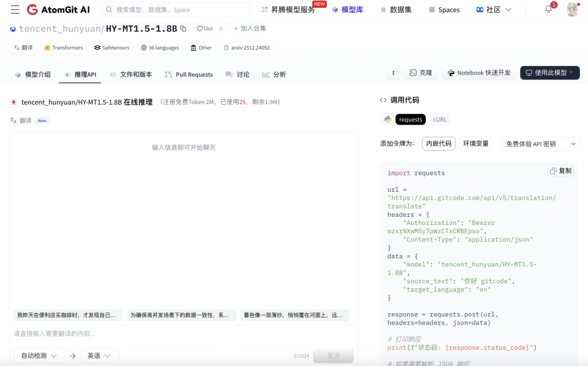This screenshot has width=588, height=366.
Task: Open Notebook 快速开发
Action: click(479, 73)
